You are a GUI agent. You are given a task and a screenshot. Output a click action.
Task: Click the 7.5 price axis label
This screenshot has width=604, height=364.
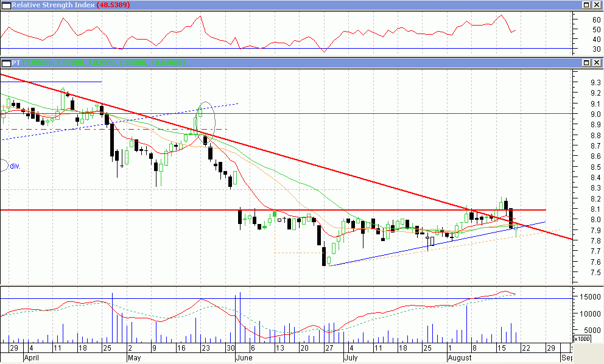pos(595,273)
